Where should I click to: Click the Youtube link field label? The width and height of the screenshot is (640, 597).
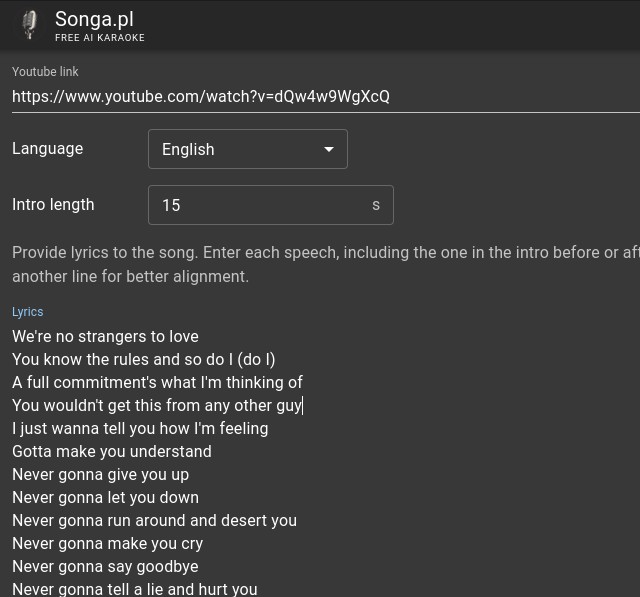[45, 72]
